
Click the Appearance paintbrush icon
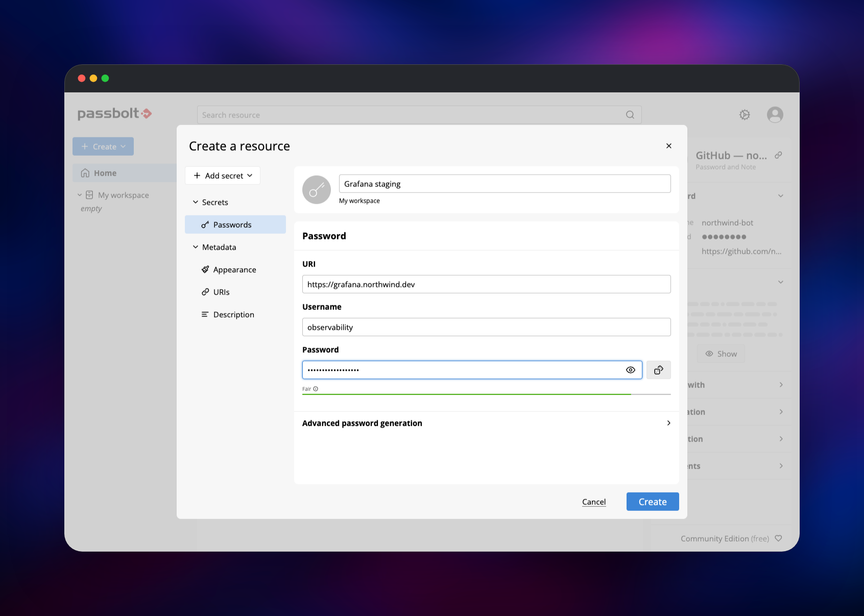pyautogui.click(x=205, y=269)
